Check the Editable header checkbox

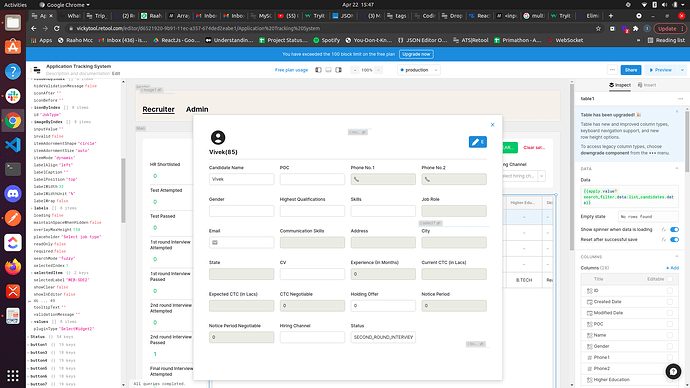pos(670,279)
